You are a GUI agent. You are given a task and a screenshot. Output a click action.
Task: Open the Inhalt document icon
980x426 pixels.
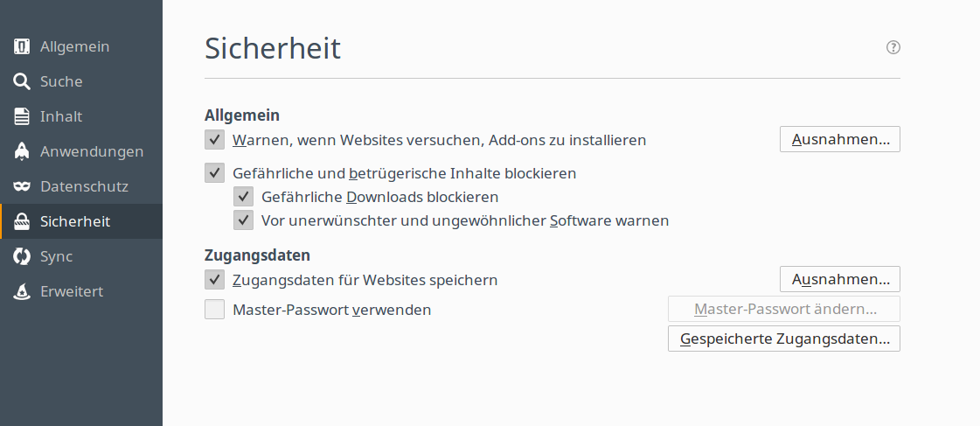pos(22,116)
